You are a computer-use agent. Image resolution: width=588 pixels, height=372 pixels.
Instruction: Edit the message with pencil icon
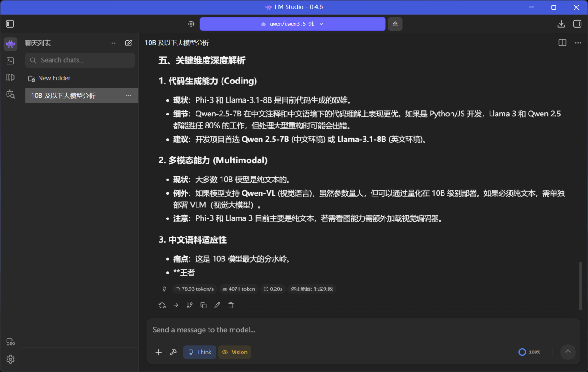click(x=217, y=305)
